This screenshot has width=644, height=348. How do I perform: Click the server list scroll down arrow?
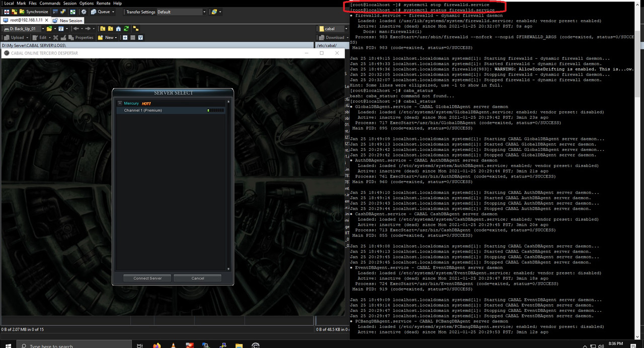(228, 269)
